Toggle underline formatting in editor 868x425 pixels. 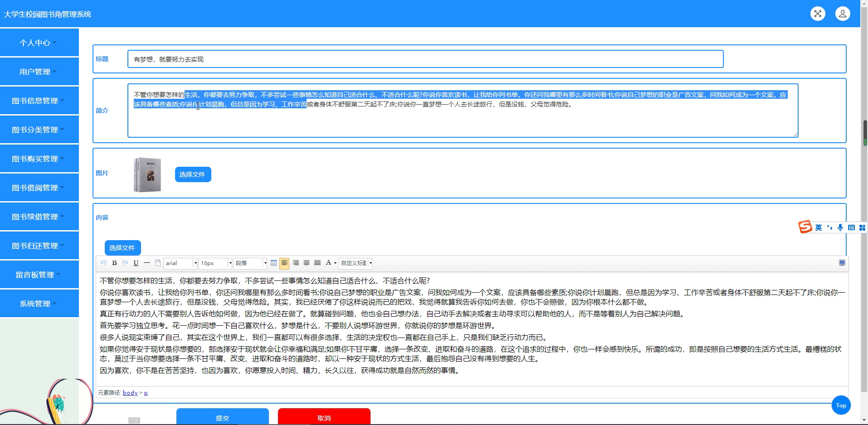click(136, 263)
